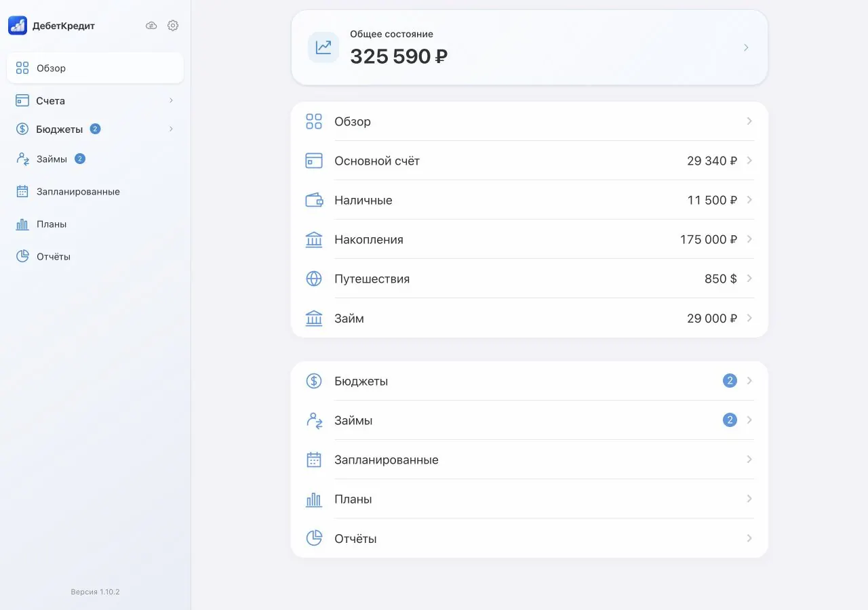
Task: Click the Запланированные calendar icon in sidebar
Action: click(22, 192)
